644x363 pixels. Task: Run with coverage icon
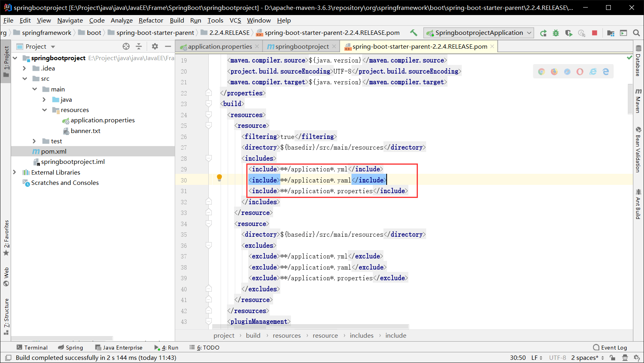click(569, 33)
